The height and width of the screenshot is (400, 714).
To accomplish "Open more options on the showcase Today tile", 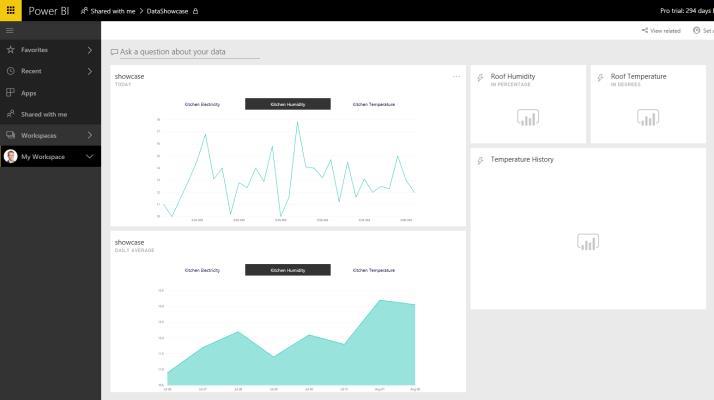I will coord(456,77).
